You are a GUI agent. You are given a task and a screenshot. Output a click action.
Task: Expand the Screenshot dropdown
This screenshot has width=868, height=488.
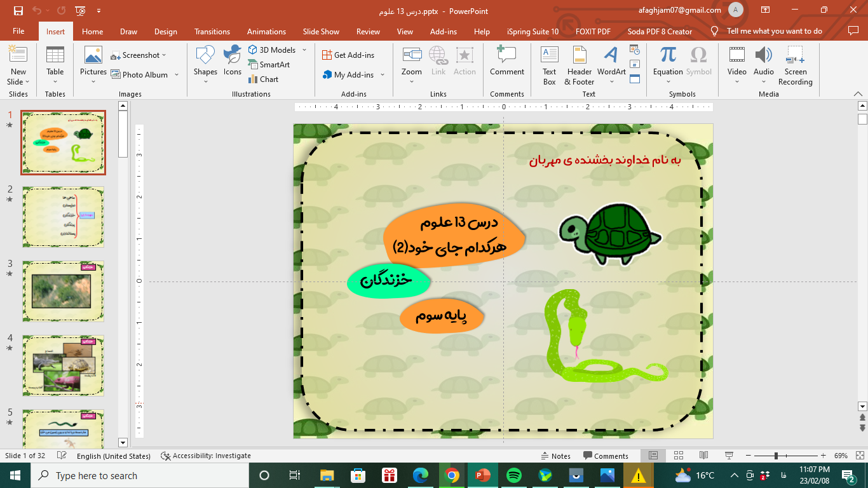coord(164,55)
